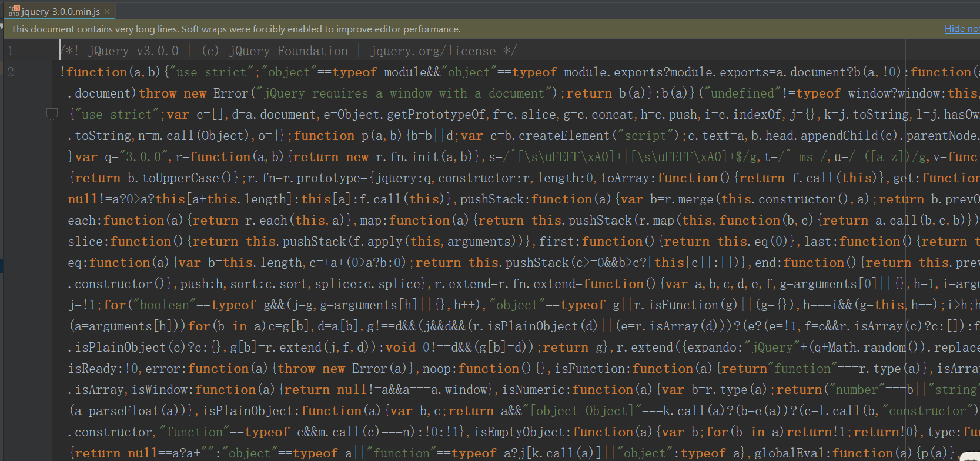Click the soft wraps warning message text
Screen dimensions: 980x461
pos(235,29)
